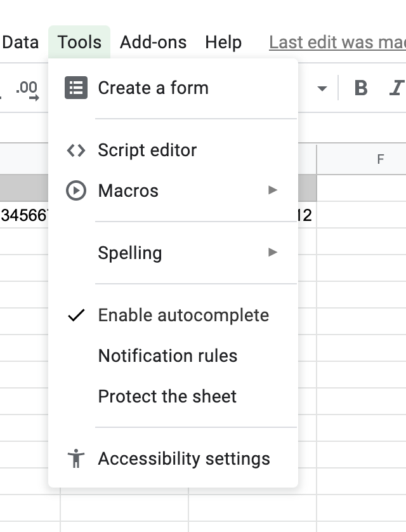Click the Accessibility settings person icon
Screen dimensions: 406x532
coord(76,458)
